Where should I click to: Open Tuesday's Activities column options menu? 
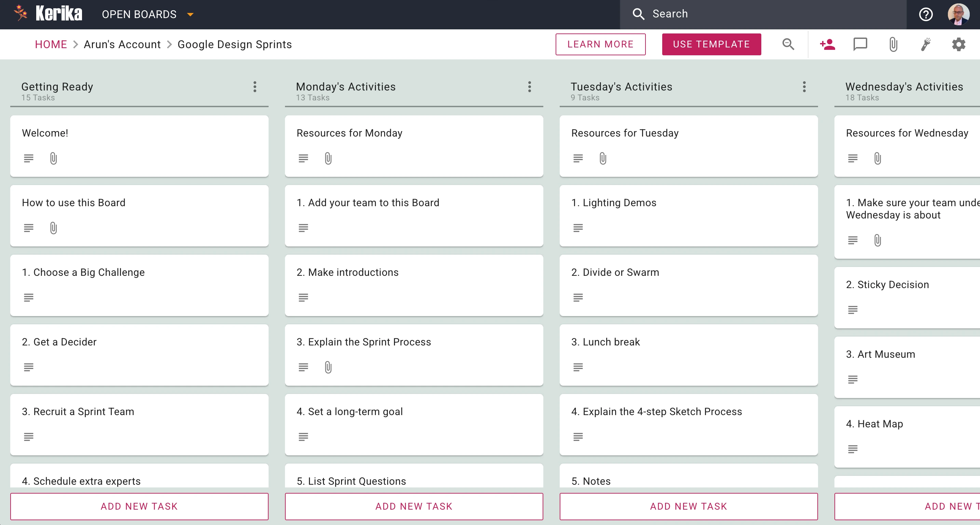click(804, 87)
